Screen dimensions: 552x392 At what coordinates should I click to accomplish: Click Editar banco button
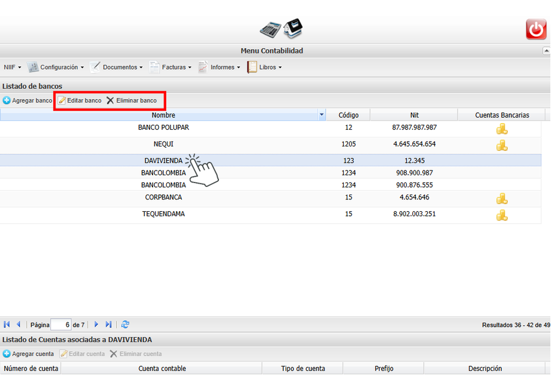click(x=80, y=101)
